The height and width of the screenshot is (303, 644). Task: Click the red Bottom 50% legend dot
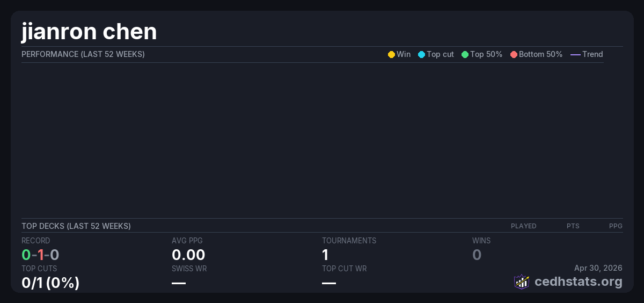514,54
